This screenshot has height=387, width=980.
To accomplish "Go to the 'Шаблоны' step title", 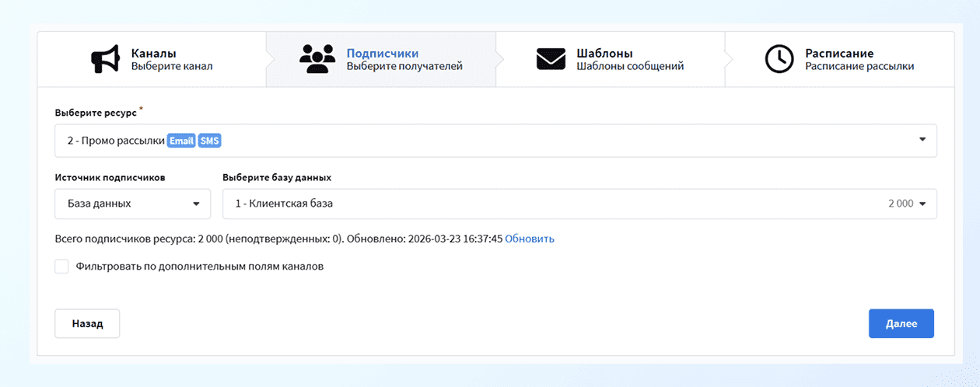I will pyautogui.click(x=604, y=54).
